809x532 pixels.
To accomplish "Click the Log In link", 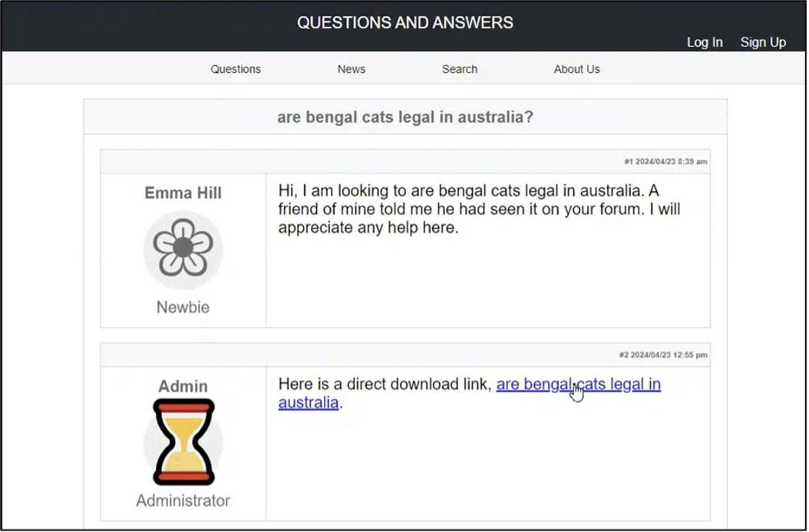I will [x=704, y=42].
